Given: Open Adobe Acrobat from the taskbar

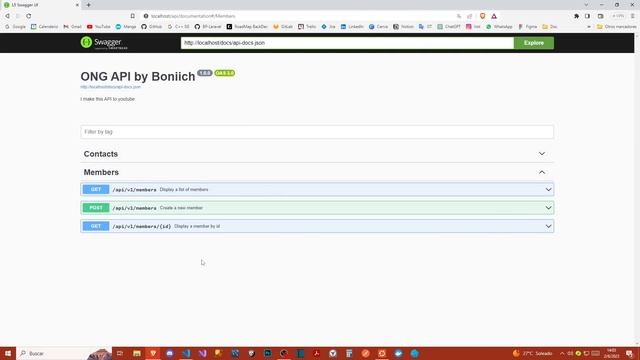Looking at the screenshot, I should point(316,353).
